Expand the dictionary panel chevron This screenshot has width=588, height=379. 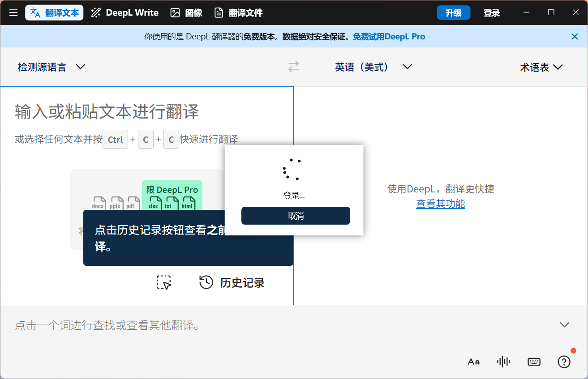tap(564, 325)
